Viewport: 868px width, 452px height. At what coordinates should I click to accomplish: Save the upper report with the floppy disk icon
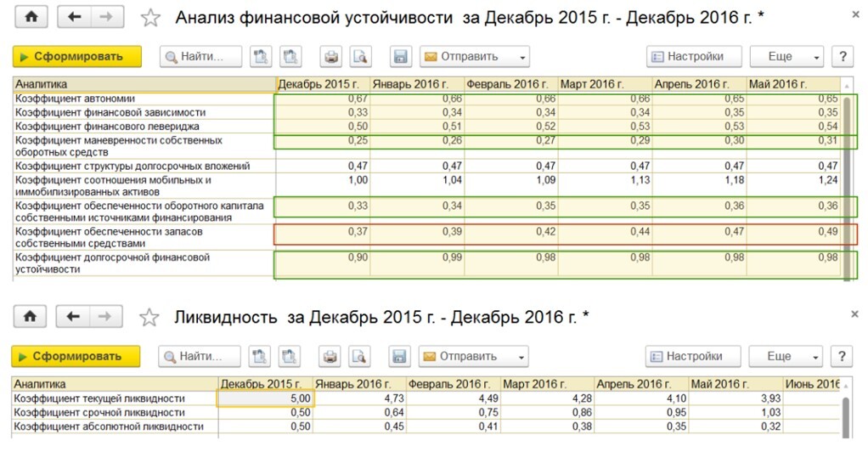pos(401,56)
